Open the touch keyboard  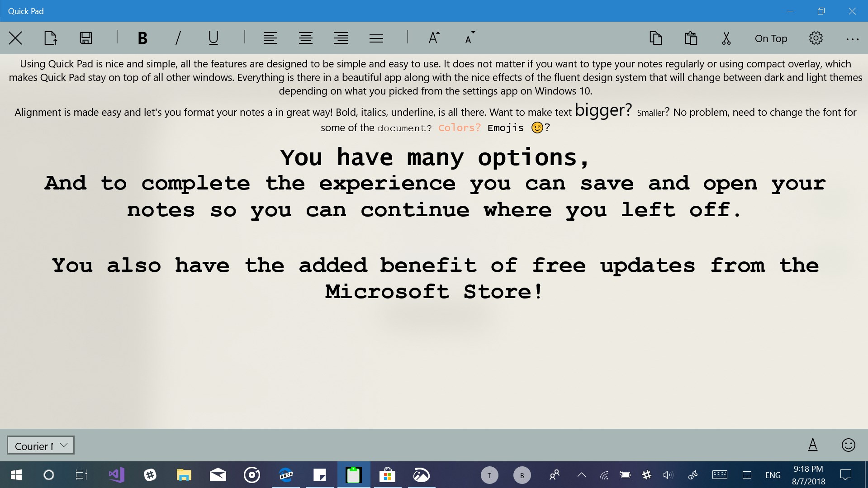tap(720, 475)
